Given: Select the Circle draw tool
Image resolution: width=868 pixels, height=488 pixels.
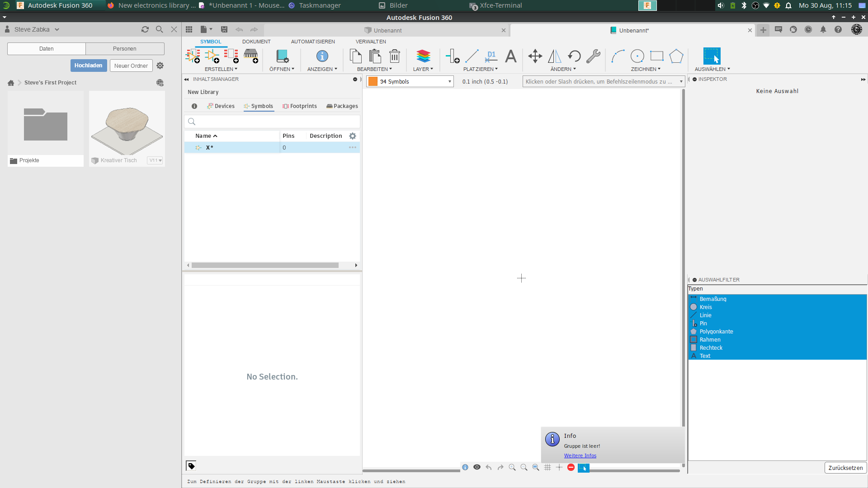Looking at the screenshot, I should (637, 56).
